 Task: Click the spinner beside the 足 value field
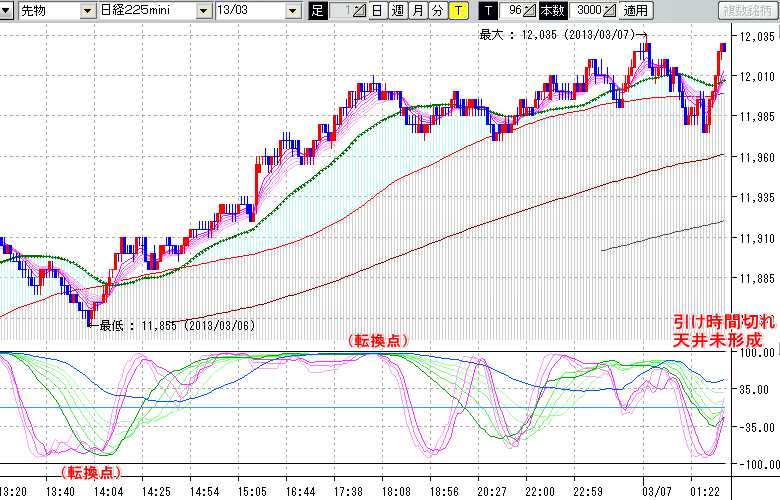(358, 11)
